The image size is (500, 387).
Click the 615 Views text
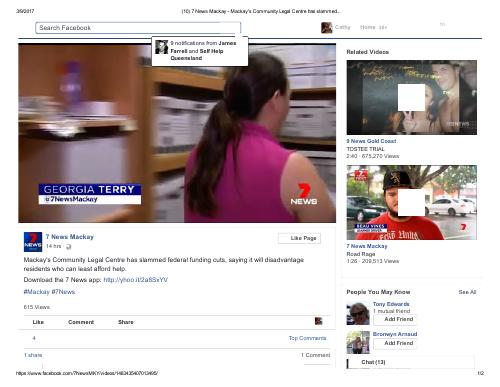[37, 307]
